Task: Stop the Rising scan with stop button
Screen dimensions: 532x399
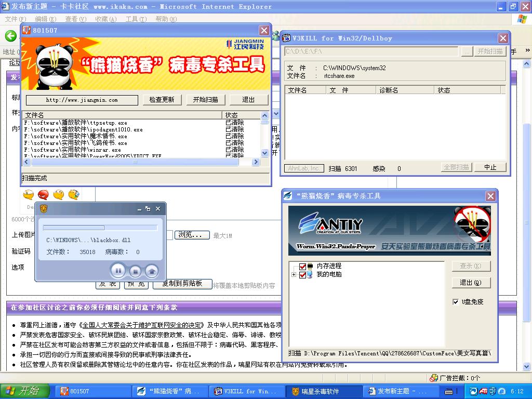Action: coord(135,271)
